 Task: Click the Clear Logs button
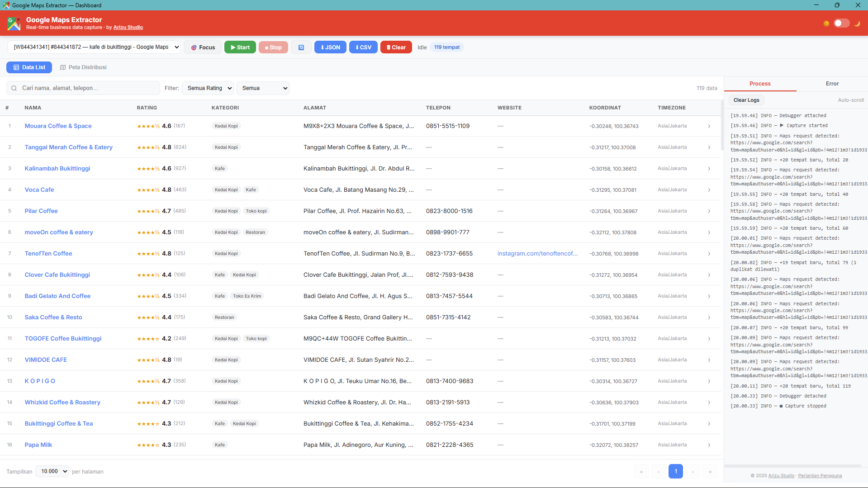[x=746, y=100]
